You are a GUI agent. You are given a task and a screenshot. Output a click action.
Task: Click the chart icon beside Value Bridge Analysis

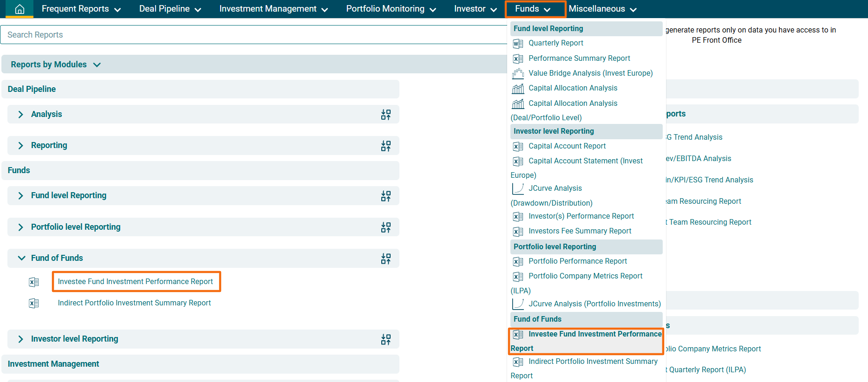click(518, 73)
